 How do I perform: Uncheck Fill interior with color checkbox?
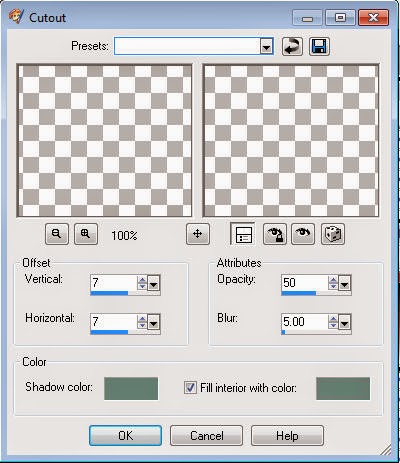point(190,388)
